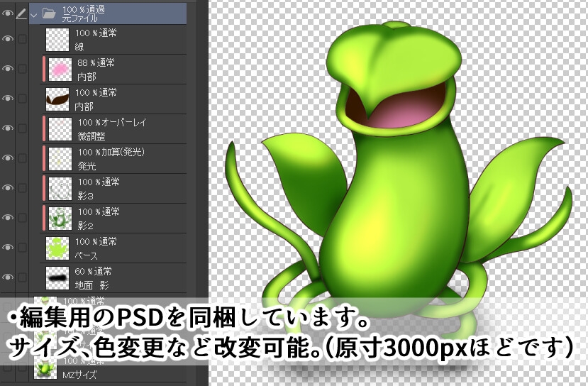
Task: Click the folder icon of 元ファイル
Action: click(x=49, y=14)
